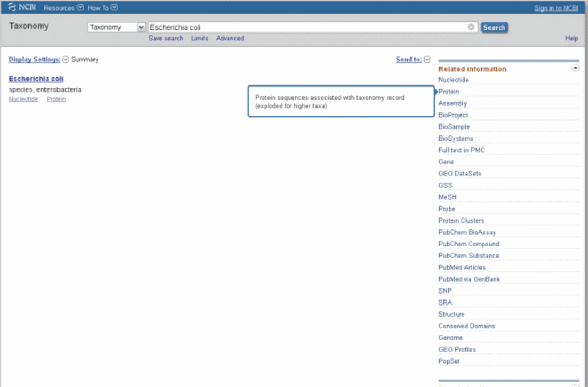This screenshot has width=588, height=387.
Task: Open the GEO Profiles related link
Action: (x=456, y=350)
